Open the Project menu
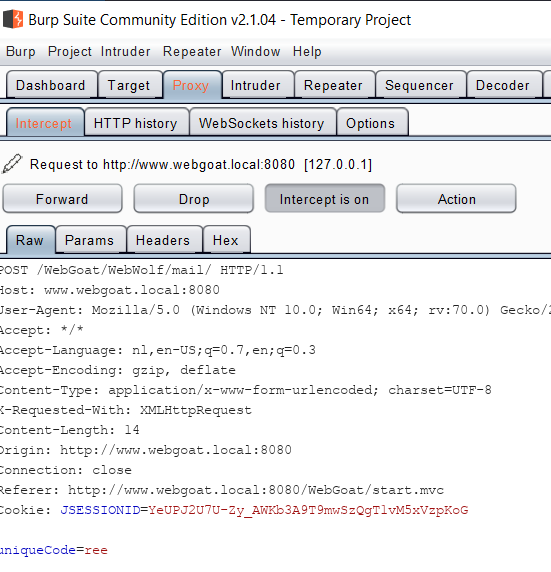The image size is (551, 572). tap(70, 51)
